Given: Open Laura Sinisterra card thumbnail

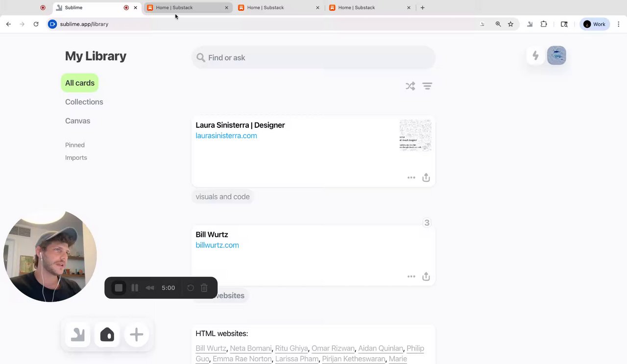Looking at the screenshot, I should 415,135.
